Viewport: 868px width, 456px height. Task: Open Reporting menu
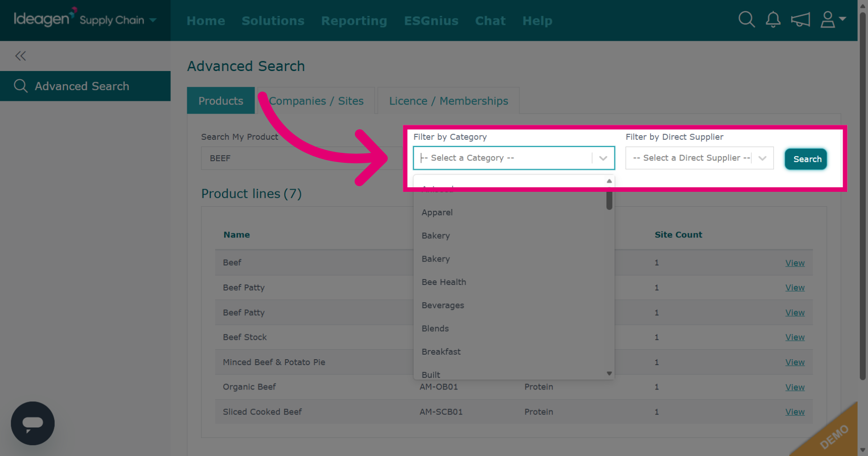[x=354, y=21]
